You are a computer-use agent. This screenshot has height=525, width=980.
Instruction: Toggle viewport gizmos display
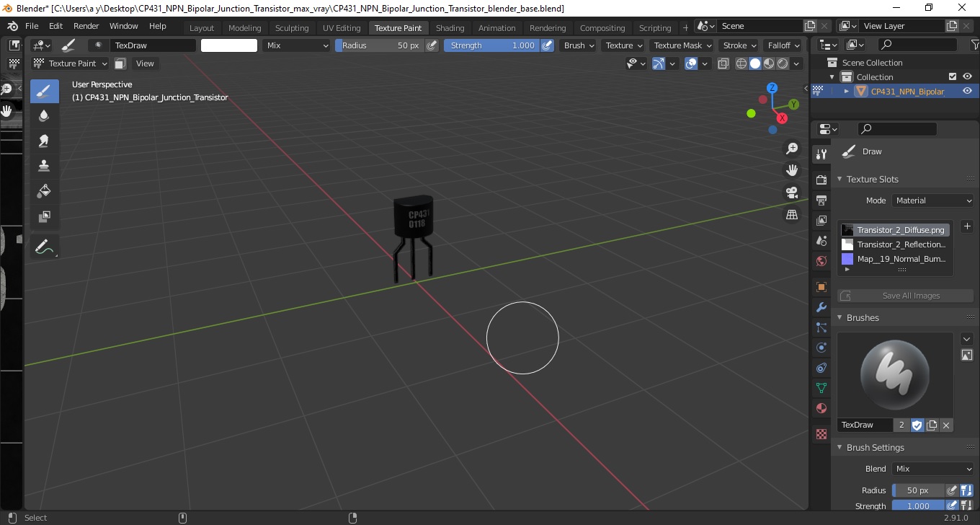(659, 63)
